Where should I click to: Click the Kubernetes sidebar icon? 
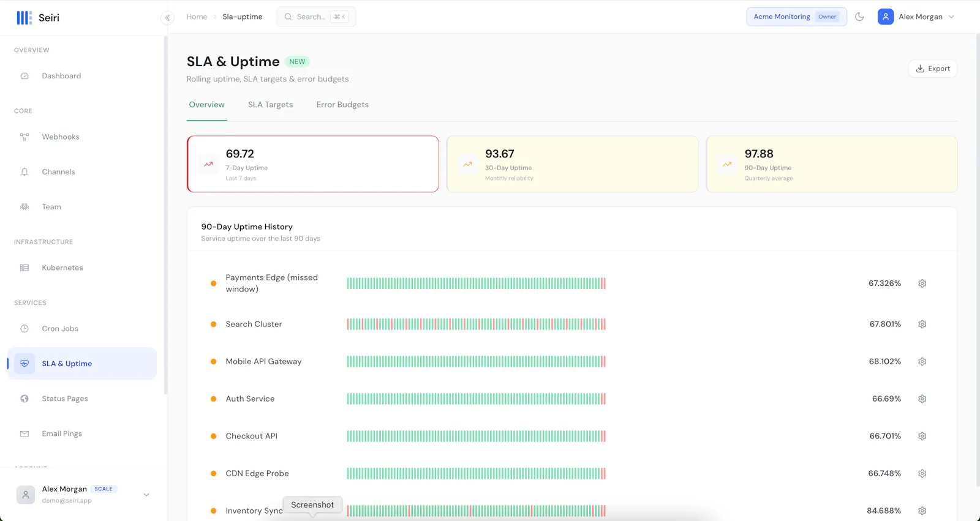[x=24, y=268]
